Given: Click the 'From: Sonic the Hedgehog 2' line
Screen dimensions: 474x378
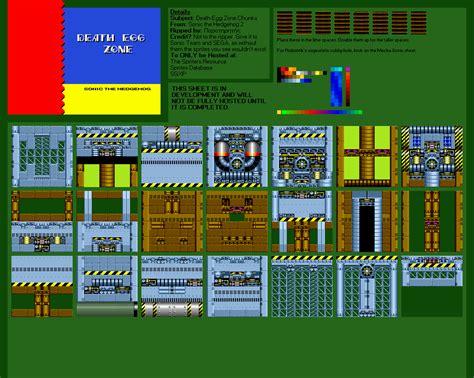Looking at the screenshot, I should pyautogui.click(x=207, y=24).
